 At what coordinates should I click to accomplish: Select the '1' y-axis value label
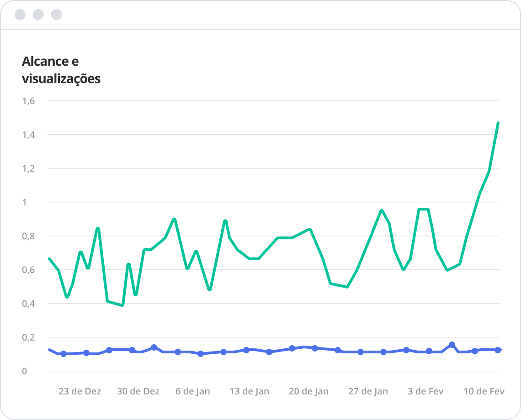pos(25,202)
